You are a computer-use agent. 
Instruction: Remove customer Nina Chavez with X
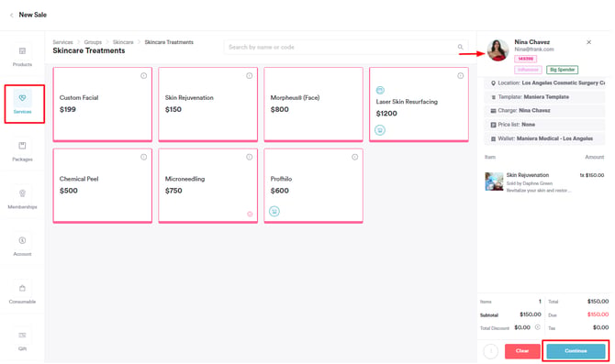pyautogui.click(x=588, y=42)
